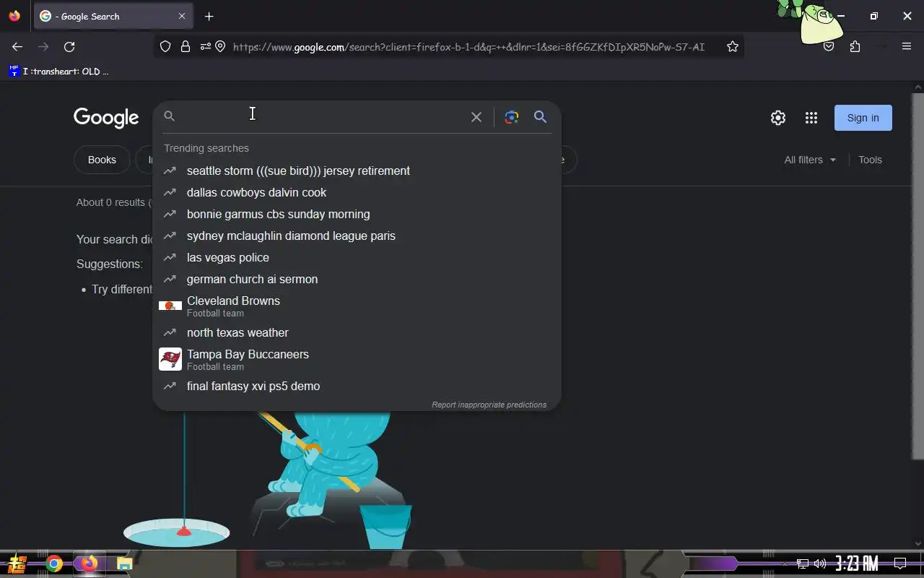Pick 'bonnie garmus cbs sunday morning' suggestion
Image resolution: width=924 pixels, height=578 pixels.
(357, 214)
